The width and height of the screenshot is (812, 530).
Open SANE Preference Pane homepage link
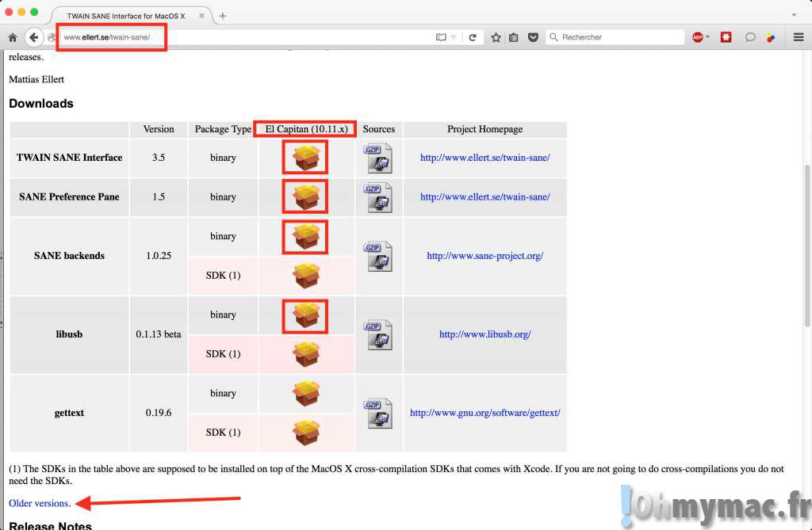pyautogui.click(x=485, y=196)
